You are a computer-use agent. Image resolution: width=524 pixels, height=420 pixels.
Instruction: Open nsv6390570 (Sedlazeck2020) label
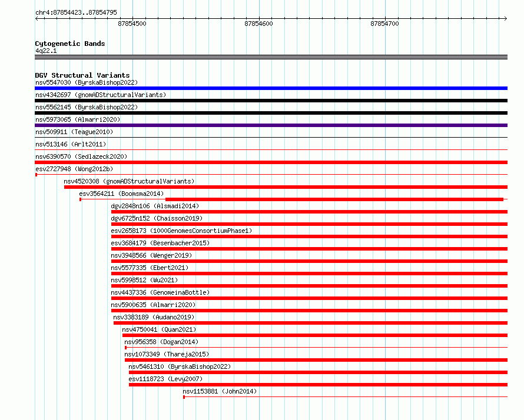click(81, 156)
